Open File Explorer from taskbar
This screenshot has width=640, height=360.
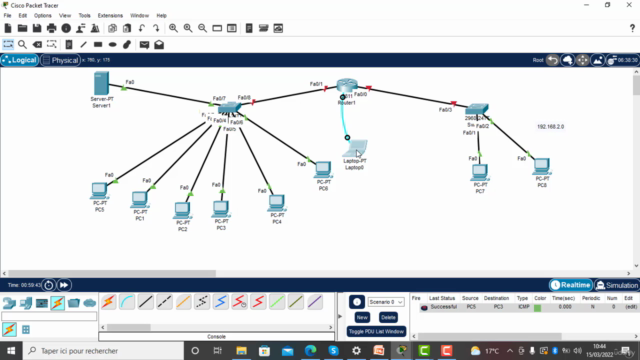242,351
